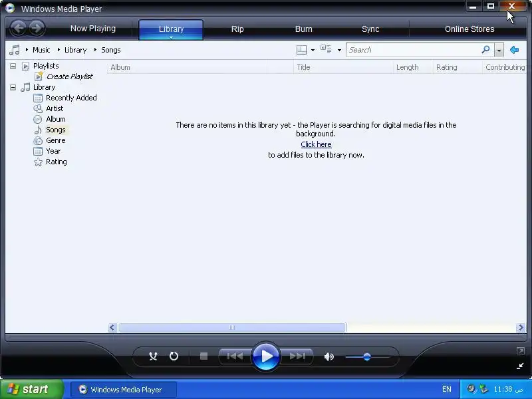
Task: Follow the 'Click here' link
Action: (316, 144)
